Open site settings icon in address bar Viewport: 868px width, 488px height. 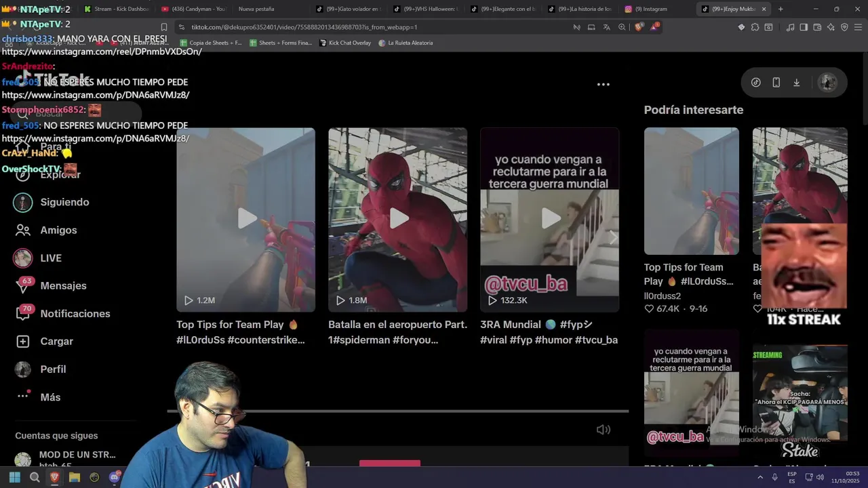pos(181,27)
